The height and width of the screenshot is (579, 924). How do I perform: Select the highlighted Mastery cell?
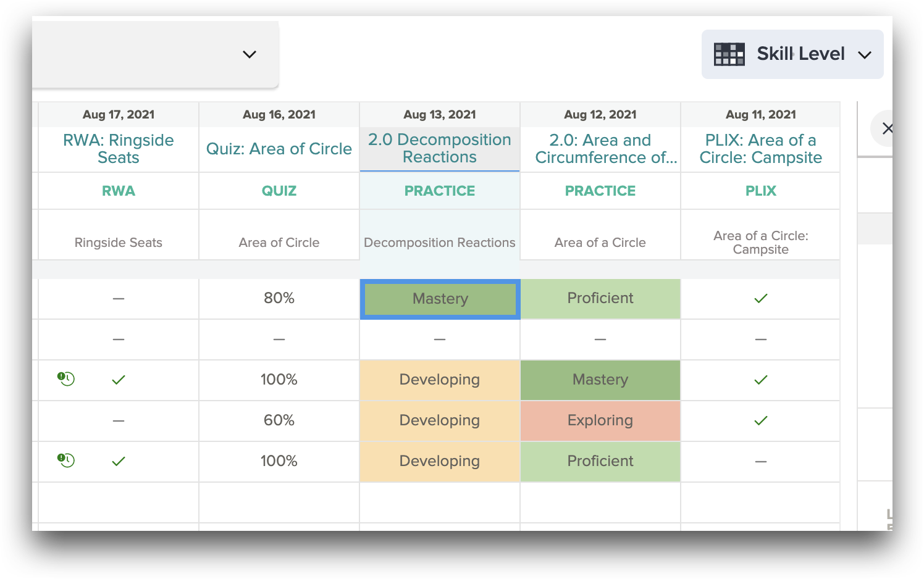pyautogui.click(x=440, y=299)
